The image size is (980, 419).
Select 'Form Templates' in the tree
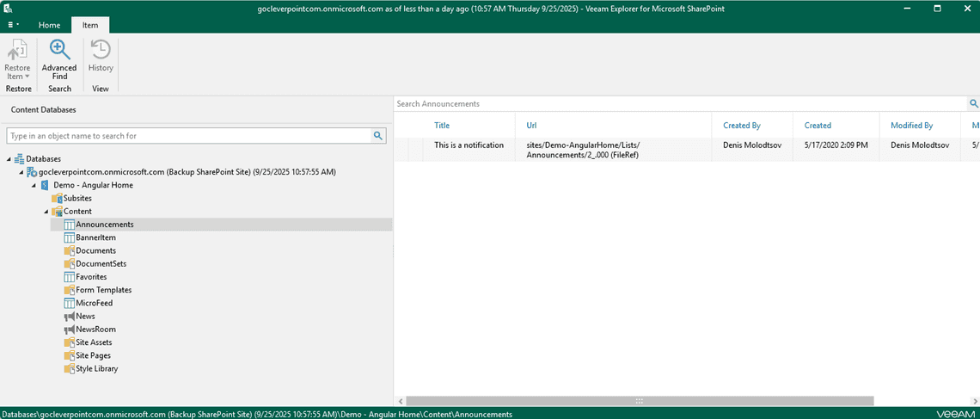pyautogui.click(x=104, y=290)
